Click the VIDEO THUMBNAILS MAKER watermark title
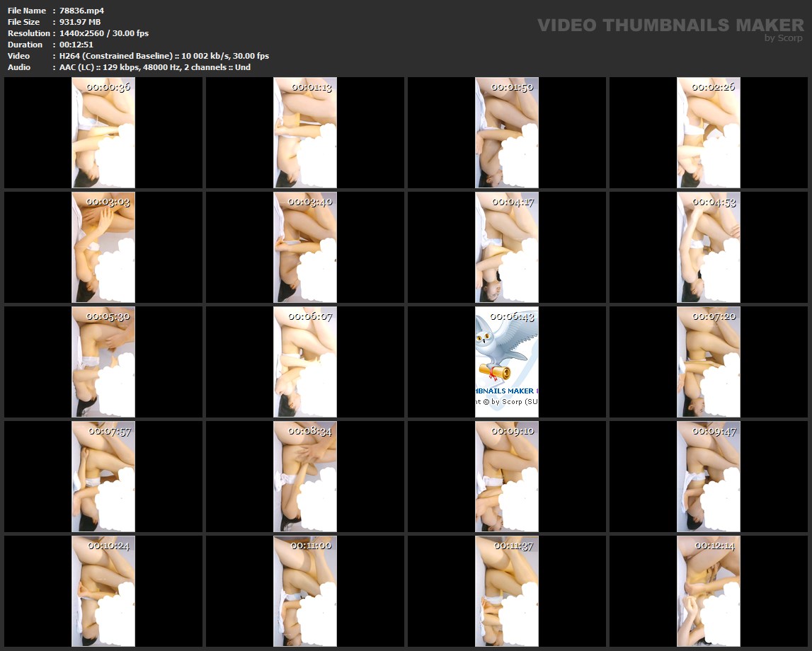 [670, 25]
